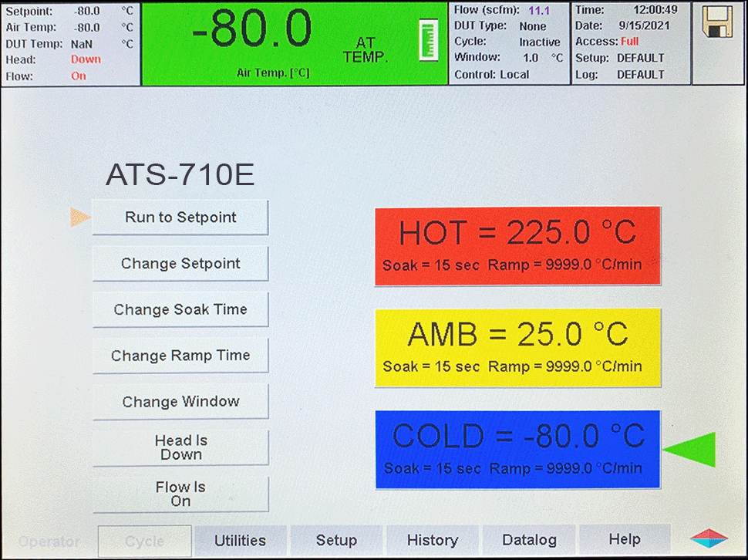This screenshot has width=748, height=560.
Task: Switch to the Utilities tab
Action: 241,540
